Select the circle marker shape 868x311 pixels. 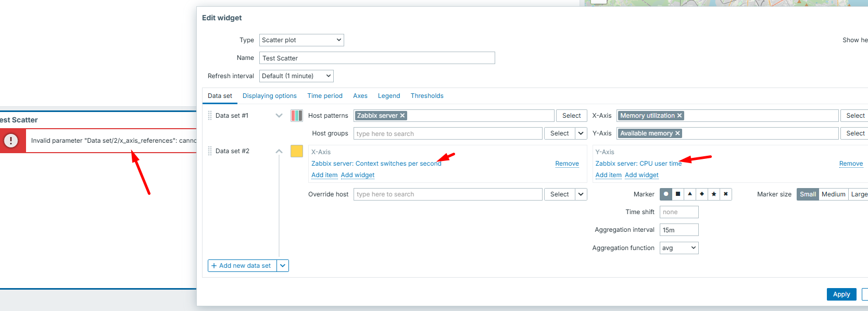coord(666,194)
